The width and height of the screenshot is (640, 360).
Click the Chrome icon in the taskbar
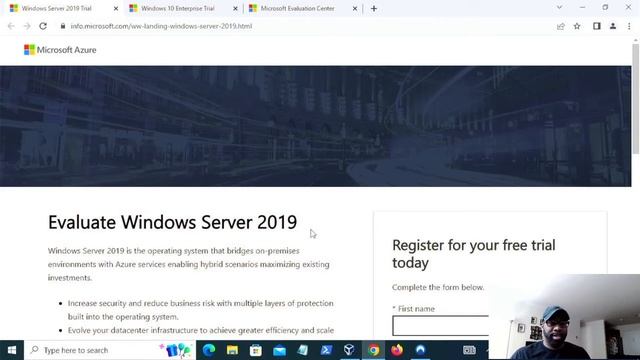(373, 350)
